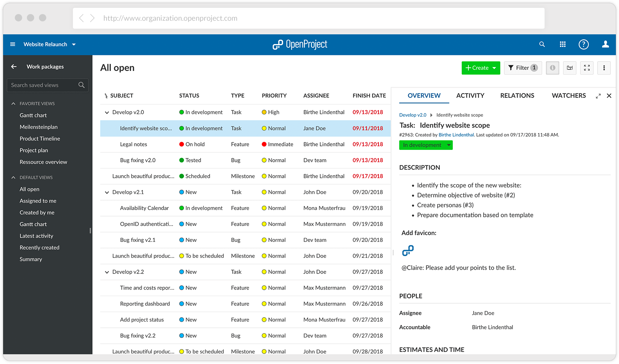Collapse the Develop v2.0 row
This screenshot has height=364, width=619.
(107, 112)
